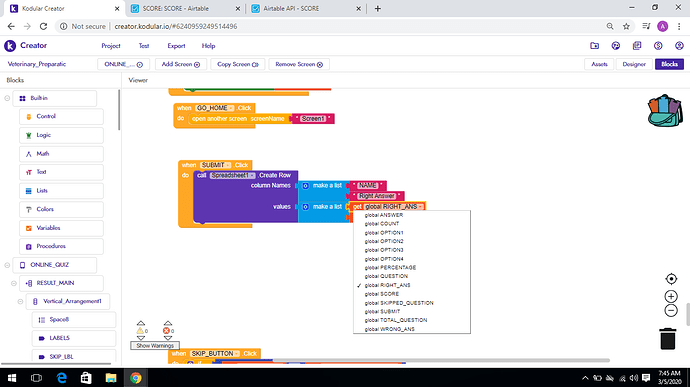The image size is (690, 387).
Task: Open Text blocks category
Action: coord(61,172)
